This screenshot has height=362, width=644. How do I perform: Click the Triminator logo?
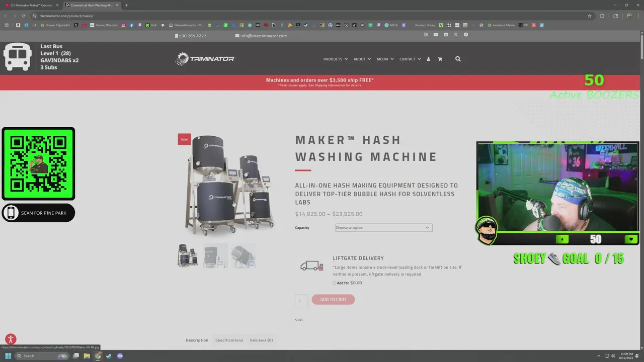coord(205,59)
